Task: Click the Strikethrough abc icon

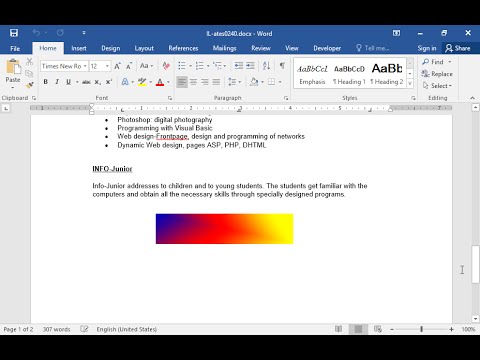Action: pos(86,82)
